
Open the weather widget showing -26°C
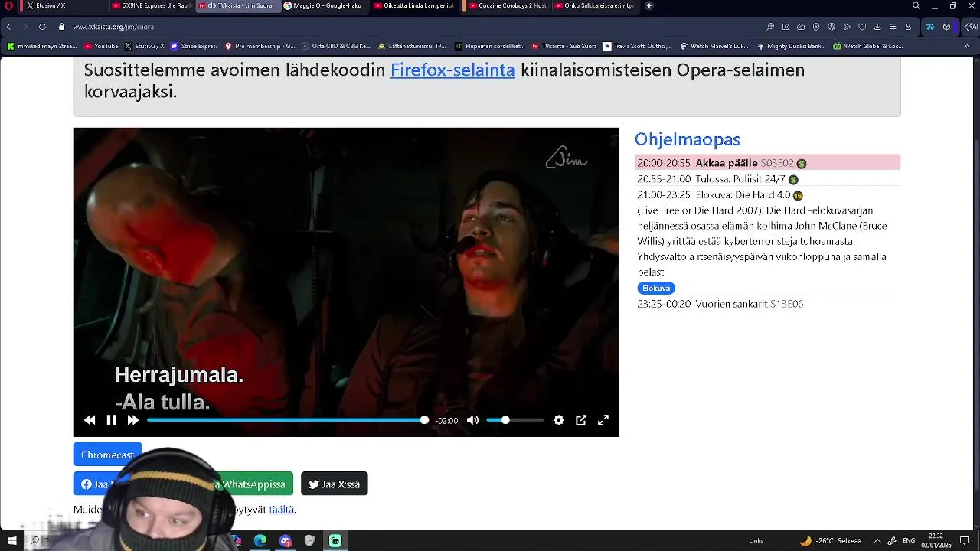[x=830, y=540]
